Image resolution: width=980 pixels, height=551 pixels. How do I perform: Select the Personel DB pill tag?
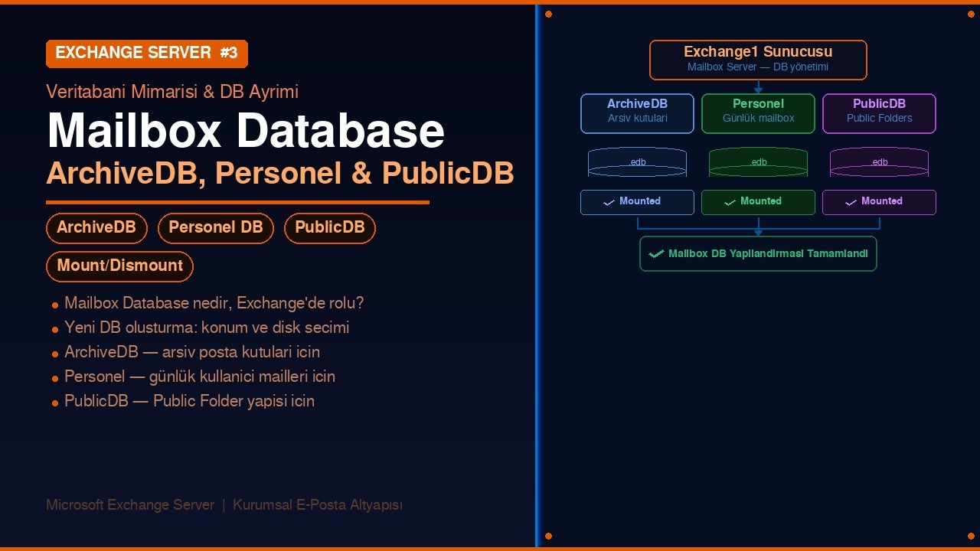(x=216, y=228)
